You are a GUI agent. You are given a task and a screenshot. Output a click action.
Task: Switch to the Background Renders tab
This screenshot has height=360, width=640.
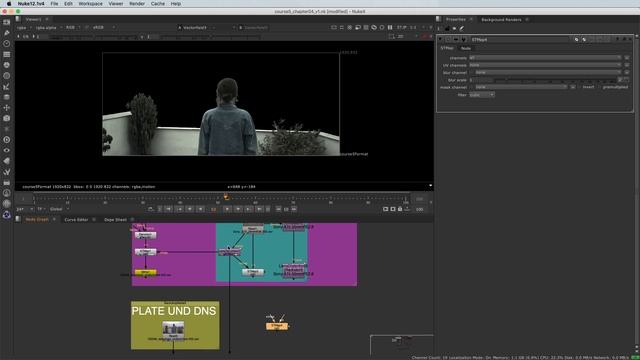pyautogui.click(x=501, y=20)
